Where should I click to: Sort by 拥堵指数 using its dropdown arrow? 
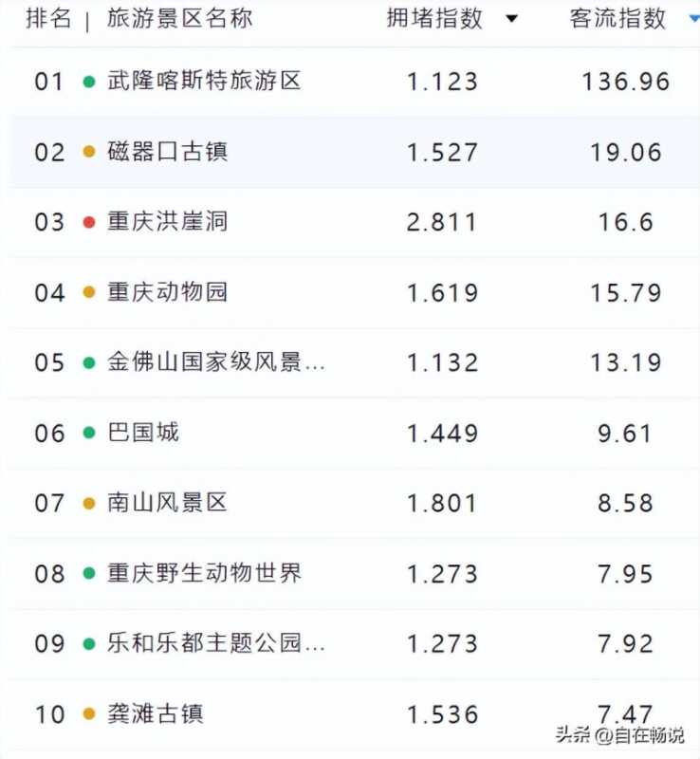(511, 19)
